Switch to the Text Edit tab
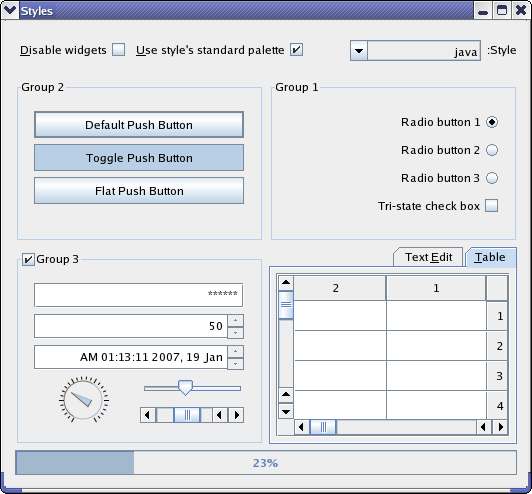532x494 pixels. tap(428, 257)
